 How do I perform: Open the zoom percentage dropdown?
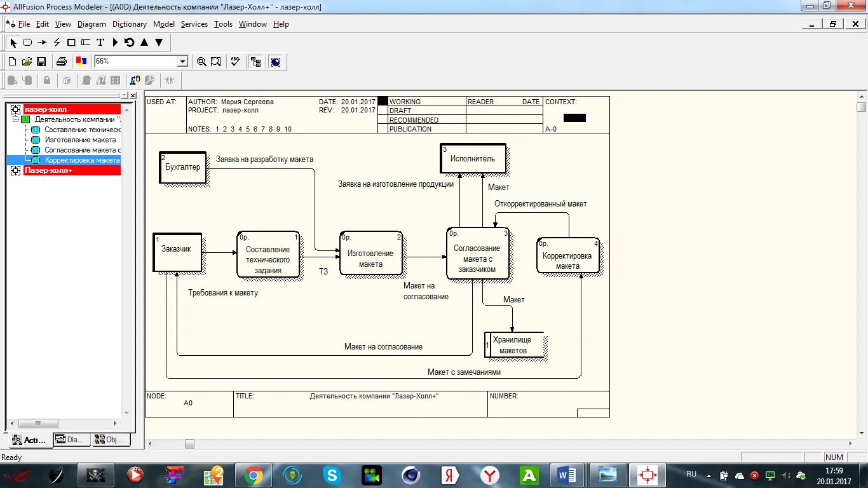tap(183, 62)
